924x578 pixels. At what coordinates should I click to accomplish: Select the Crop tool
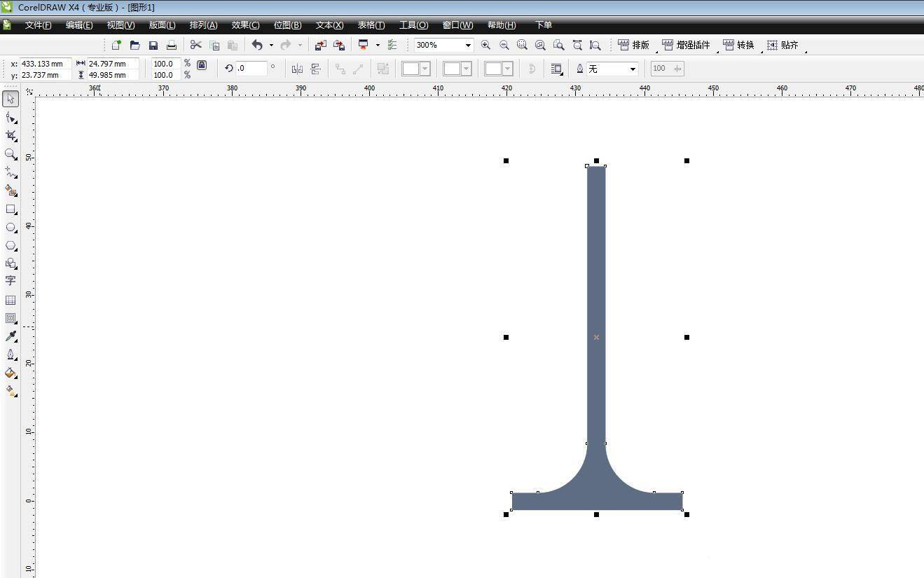coord(11,136)
